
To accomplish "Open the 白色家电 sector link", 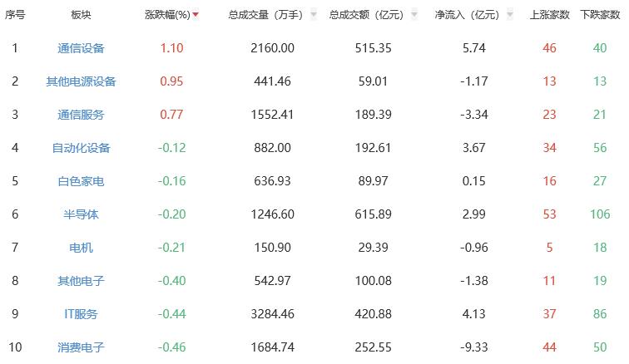I will (81, 181).
